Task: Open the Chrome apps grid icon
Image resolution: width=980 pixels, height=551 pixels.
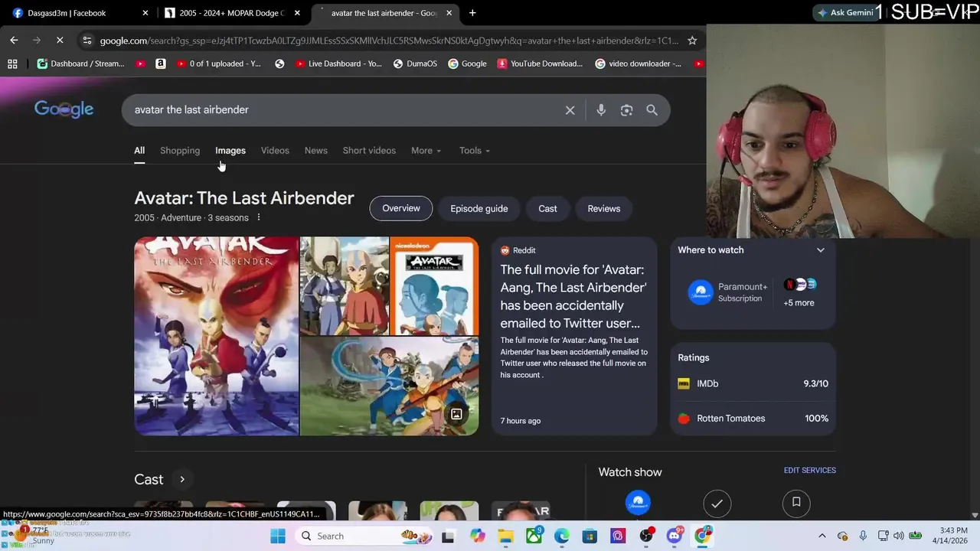Action: [12, 64]
